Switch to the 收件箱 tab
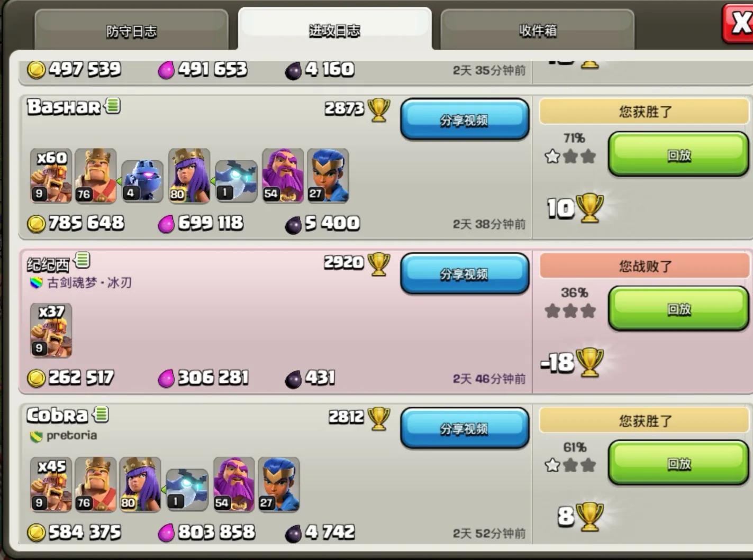The width and height of the screenshot is (753, 560). 537,31
